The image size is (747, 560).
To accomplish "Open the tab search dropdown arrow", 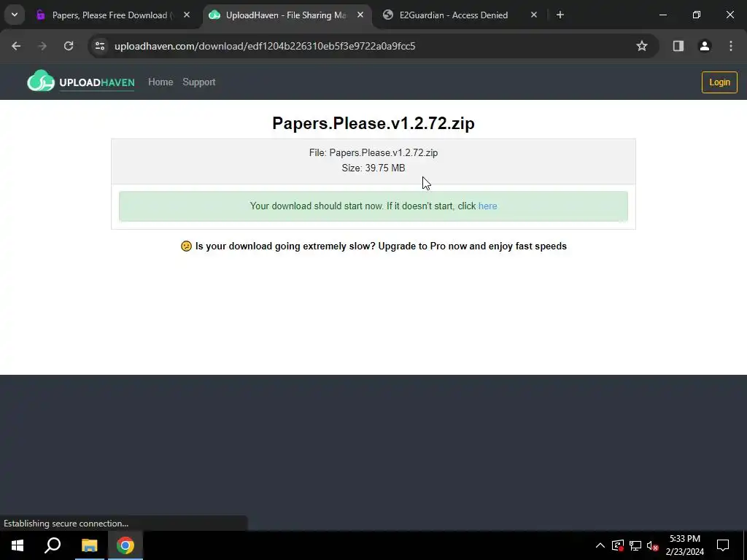I will click(x=15, y=15).
